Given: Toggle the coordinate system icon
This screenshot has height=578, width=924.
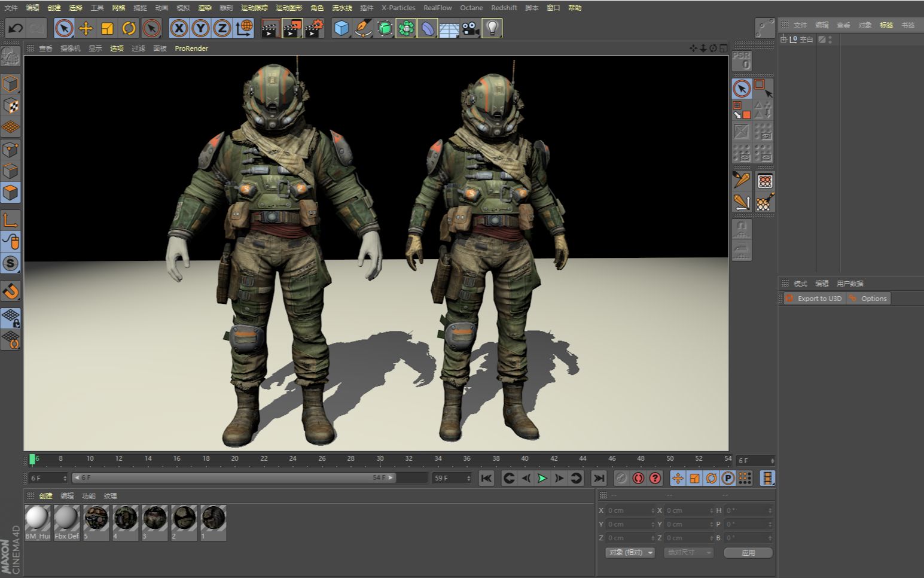Looking at the screenshot, I should [243, 28].
